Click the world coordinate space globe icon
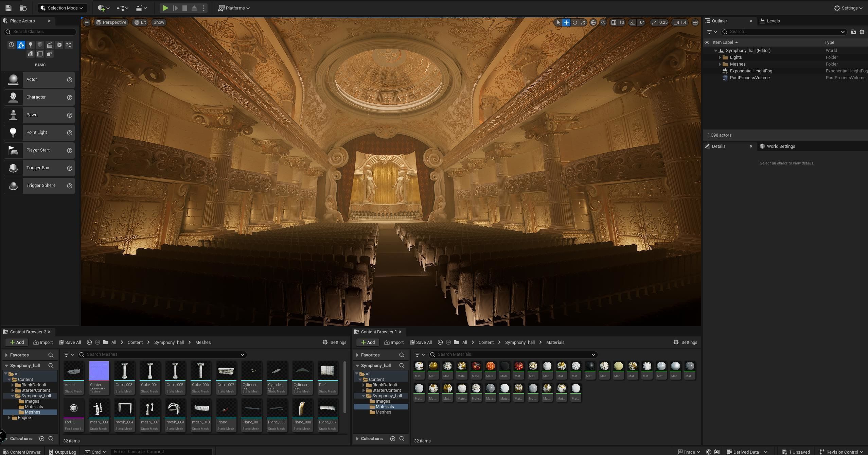 (593, 22)
